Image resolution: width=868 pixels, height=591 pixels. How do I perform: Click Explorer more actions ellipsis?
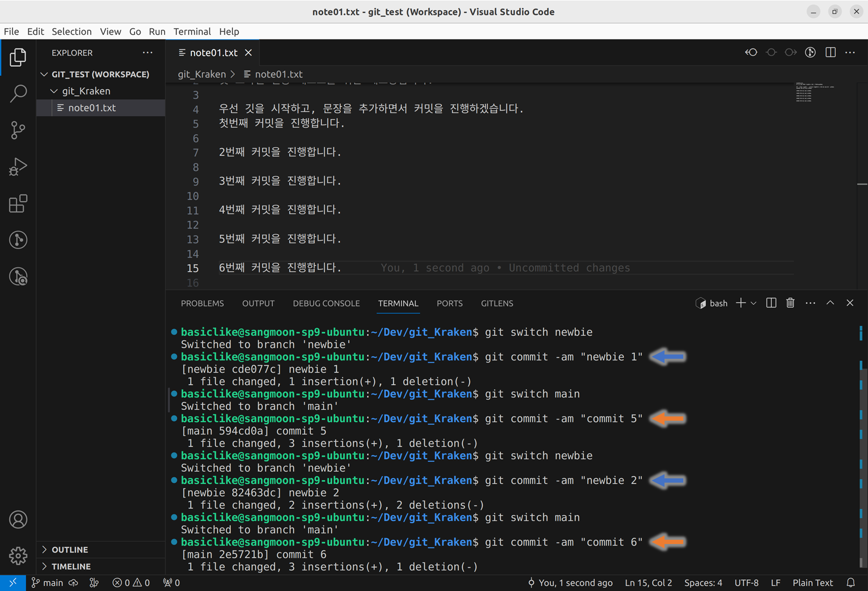[x=147, y=53]
